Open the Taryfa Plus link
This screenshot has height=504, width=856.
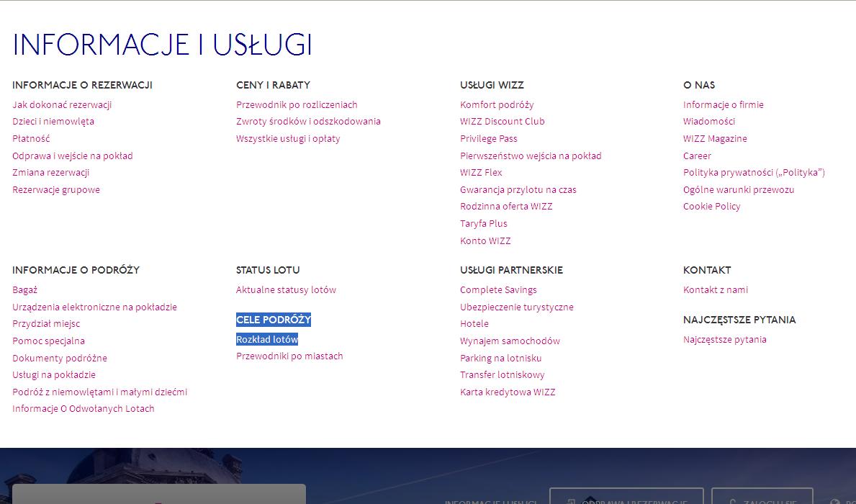click(x=484, y=223)
